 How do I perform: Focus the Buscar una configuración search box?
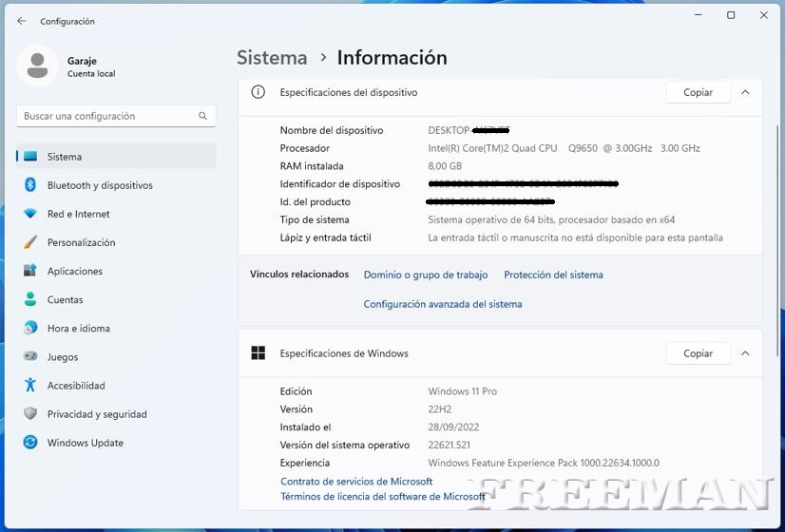(116, 116)
